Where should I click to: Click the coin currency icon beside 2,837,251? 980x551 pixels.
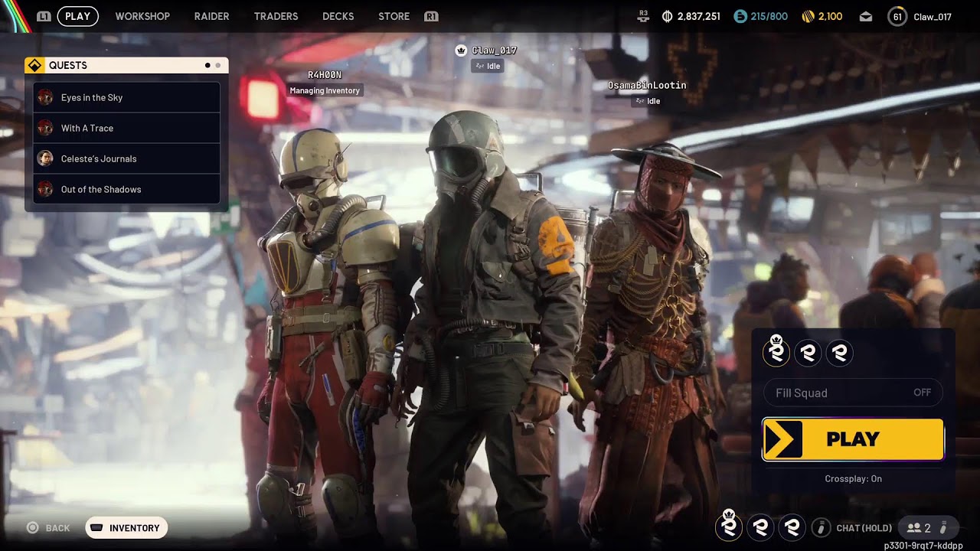pos(667,16)
